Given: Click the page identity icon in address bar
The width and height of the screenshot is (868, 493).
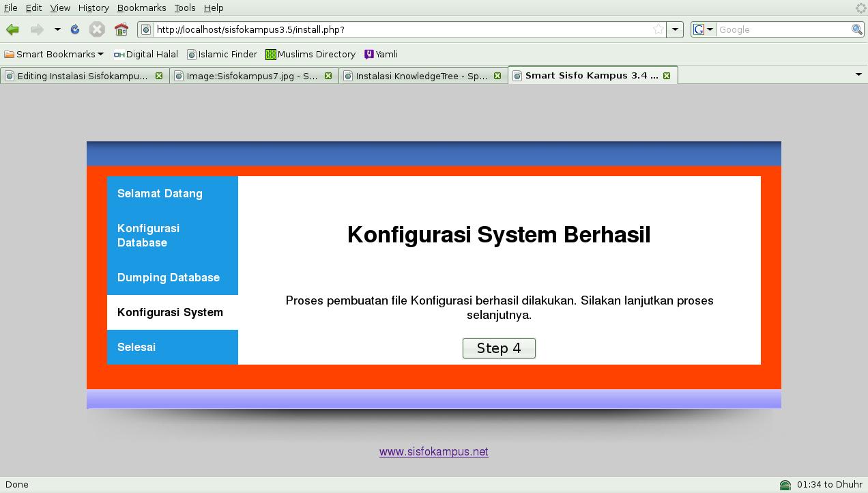Looking at the screenshot, I should tap(146, 29).
